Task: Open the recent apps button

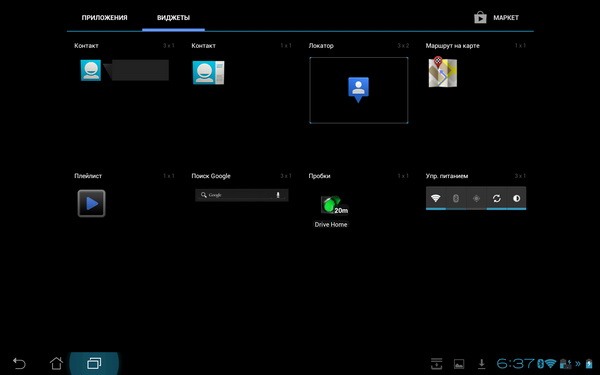Action: click(x=94, y=363)
